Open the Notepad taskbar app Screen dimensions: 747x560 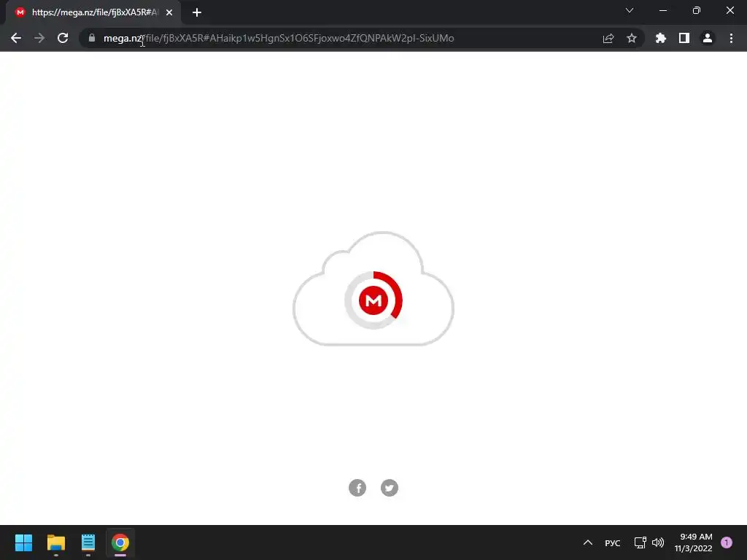point(88,542)
